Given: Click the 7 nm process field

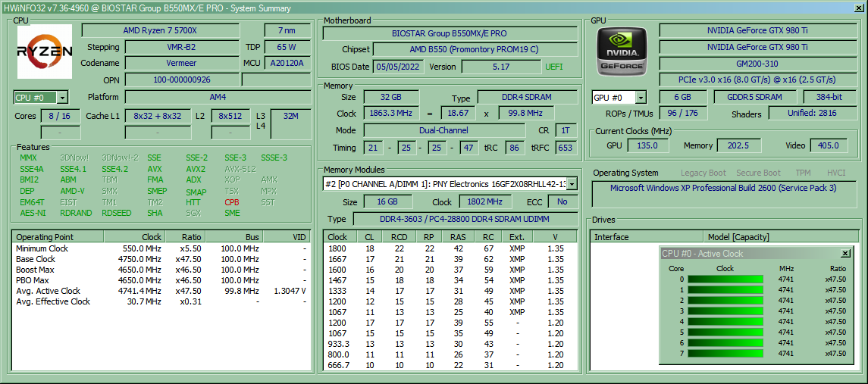Looking at the screenshot, I should coord(287,30).
